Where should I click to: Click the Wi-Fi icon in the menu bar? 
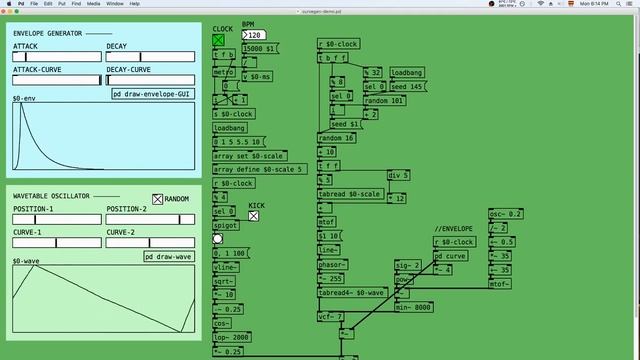(x=541, y=4)
